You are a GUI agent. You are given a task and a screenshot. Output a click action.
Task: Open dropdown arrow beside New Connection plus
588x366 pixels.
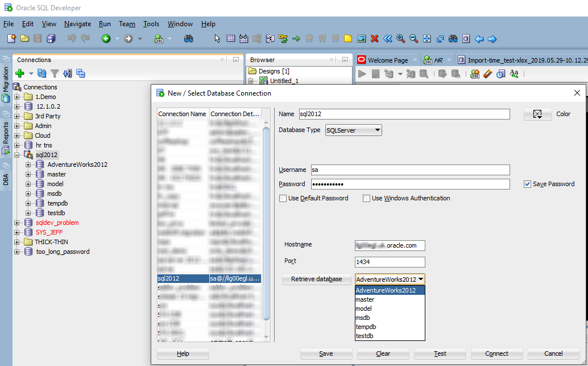[x=31, y=73]
